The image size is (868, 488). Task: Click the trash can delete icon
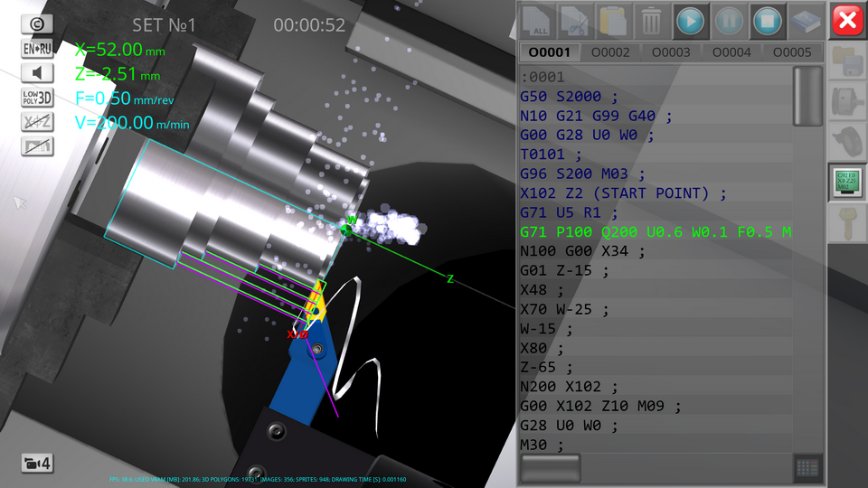(651, 20)
